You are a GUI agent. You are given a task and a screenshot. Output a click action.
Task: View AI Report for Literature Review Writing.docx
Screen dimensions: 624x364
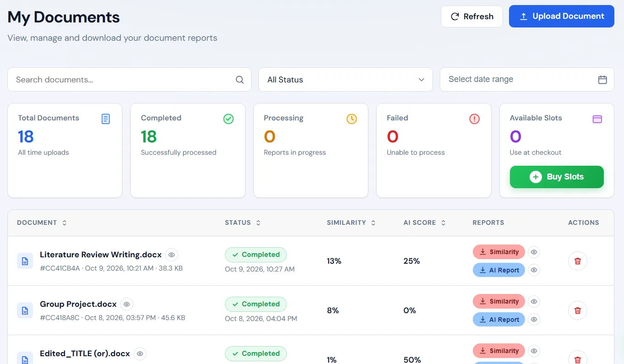(x=534, y=270)
